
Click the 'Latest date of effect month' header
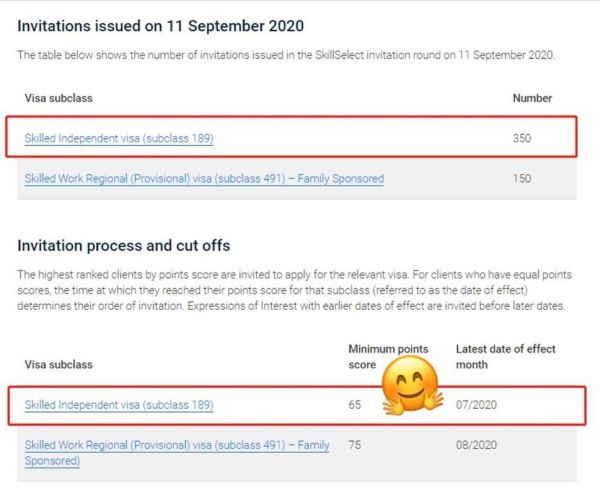point(505,356)
